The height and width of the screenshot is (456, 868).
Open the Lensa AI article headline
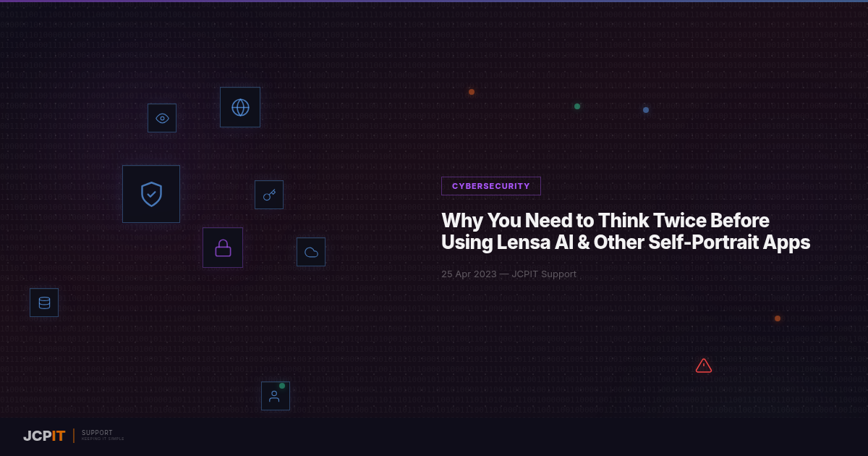click(625, 232)
